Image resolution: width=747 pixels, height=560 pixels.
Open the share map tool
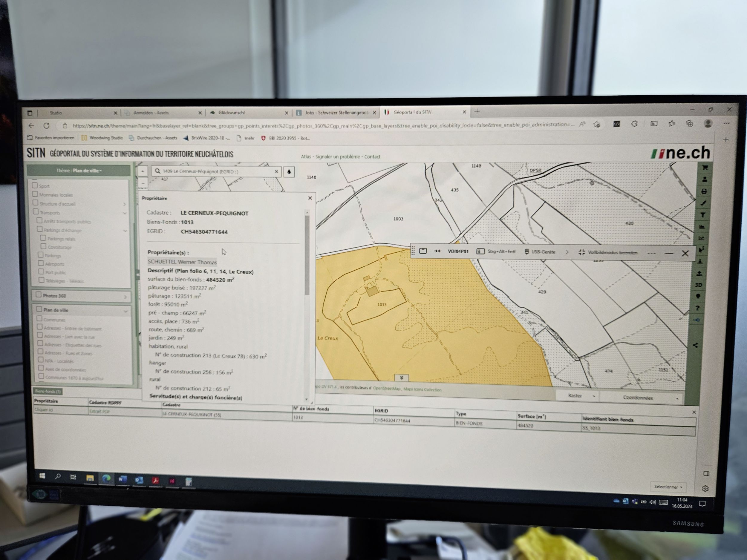(695, 345)
